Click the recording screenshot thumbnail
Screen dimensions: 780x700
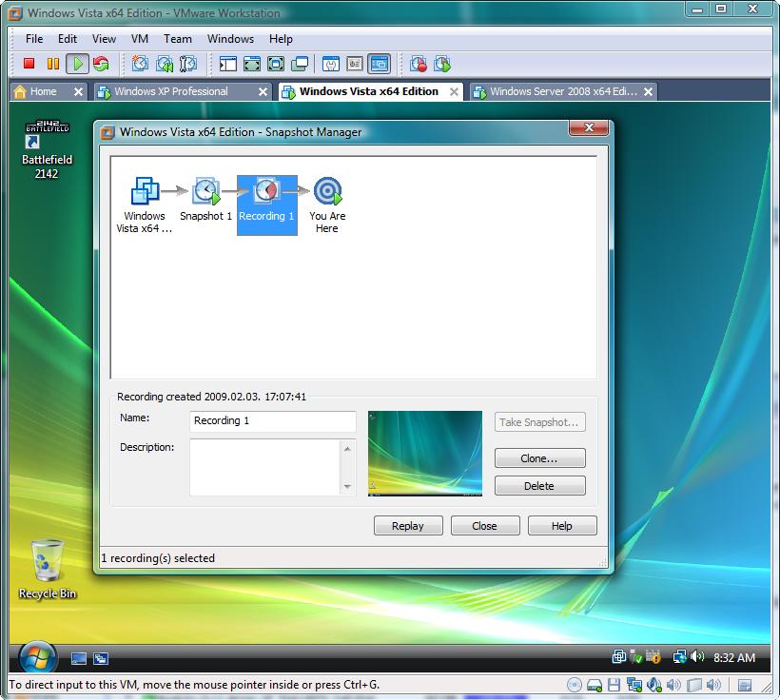pos(425,454)
